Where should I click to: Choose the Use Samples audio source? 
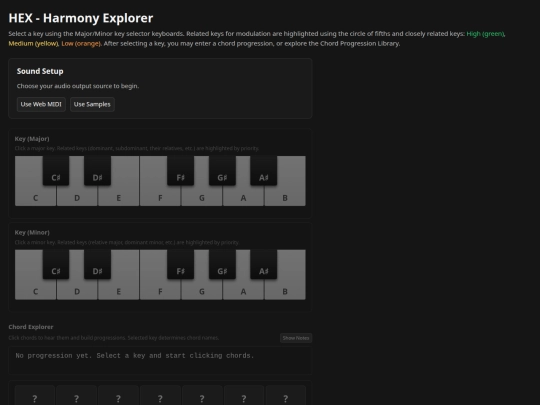(x=92, y=104)
